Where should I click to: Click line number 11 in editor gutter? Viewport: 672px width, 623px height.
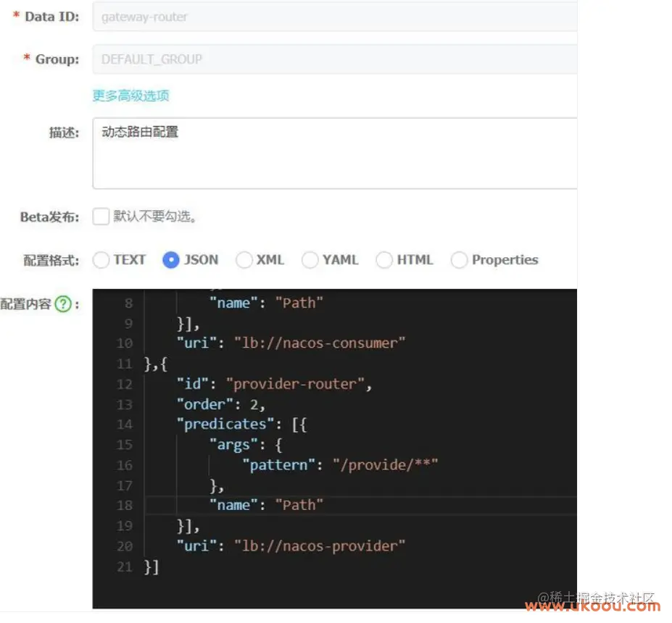tap(125, 364)
